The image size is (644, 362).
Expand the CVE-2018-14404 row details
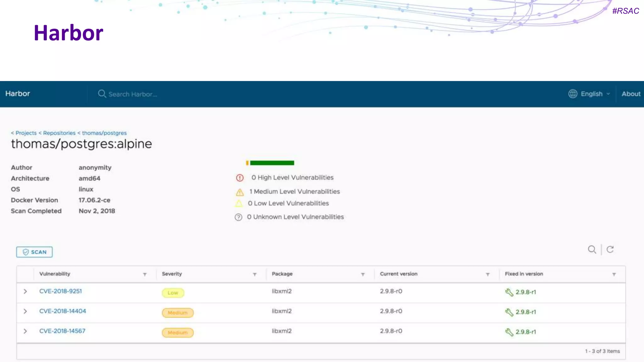[x=25, y=311]
